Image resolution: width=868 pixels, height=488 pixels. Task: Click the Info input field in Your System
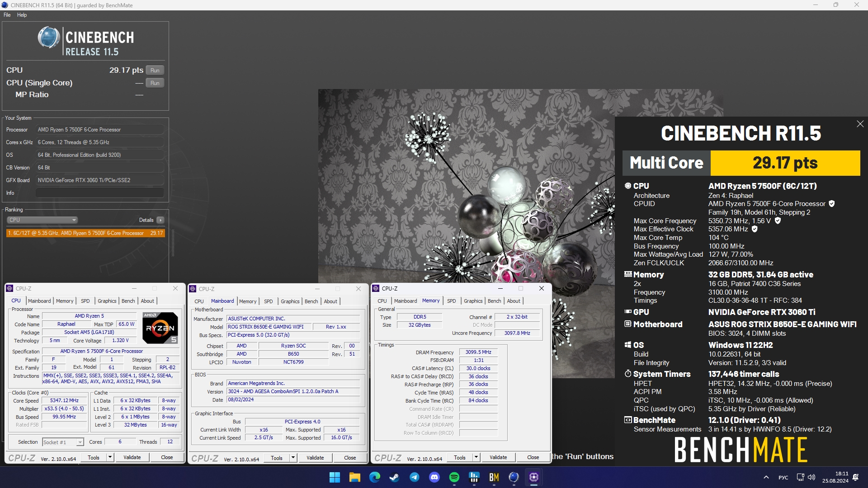99,193
